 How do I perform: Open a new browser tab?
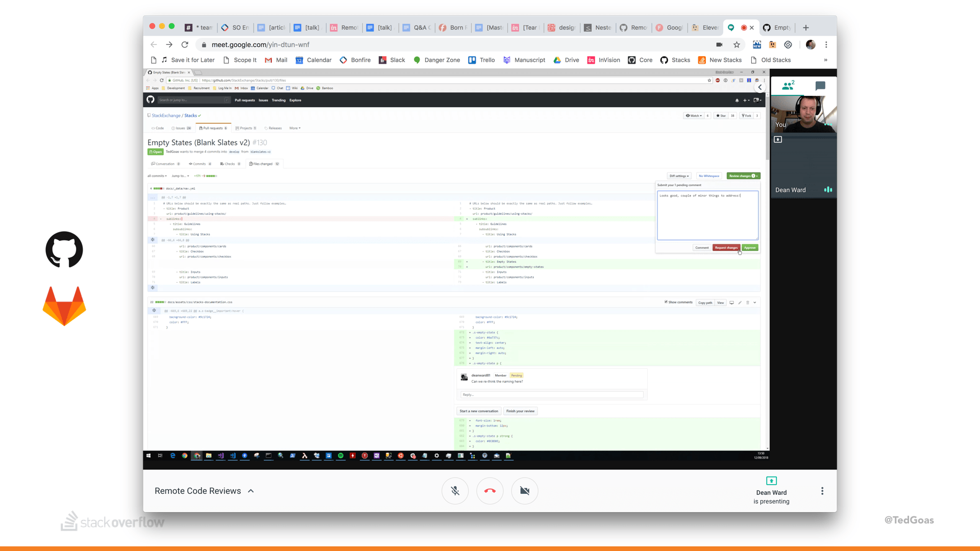806,28
